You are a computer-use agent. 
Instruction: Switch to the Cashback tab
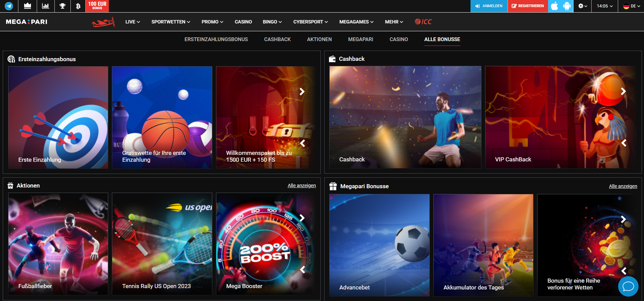(277, 39)
